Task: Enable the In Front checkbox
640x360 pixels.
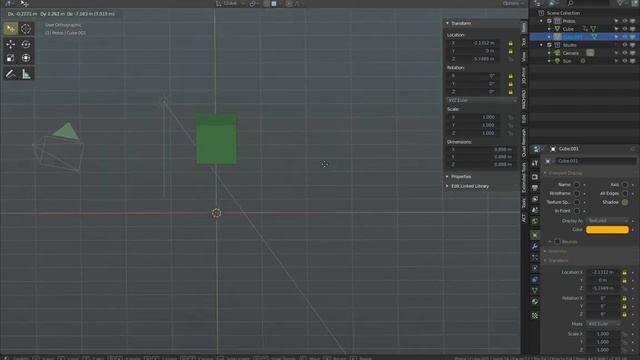Action: (576, 211)
